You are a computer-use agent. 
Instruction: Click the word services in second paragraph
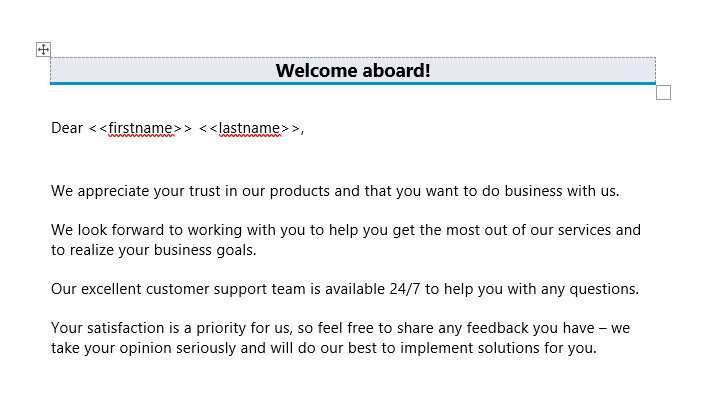point(584,230)
